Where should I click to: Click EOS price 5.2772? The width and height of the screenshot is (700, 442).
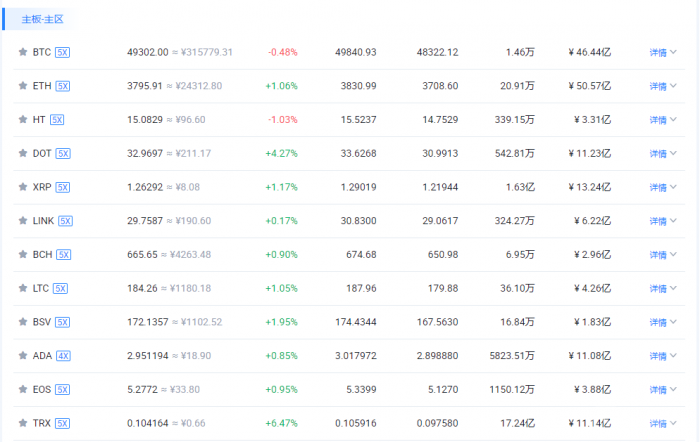[x=142, y=389]
